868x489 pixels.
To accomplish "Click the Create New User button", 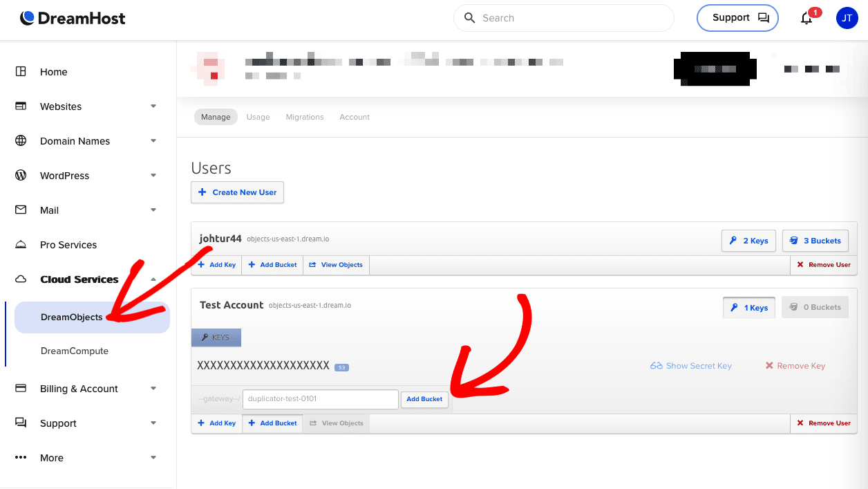I will 237,192.
